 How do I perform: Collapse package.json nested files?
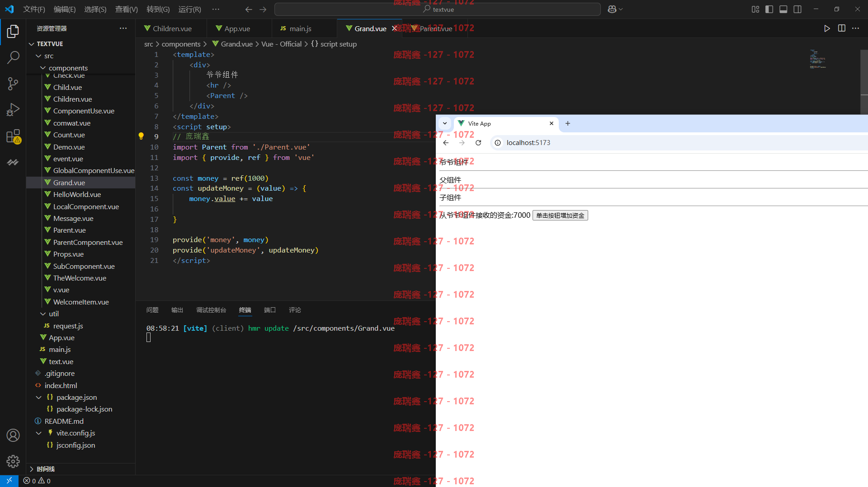click(x=39, y=398)
